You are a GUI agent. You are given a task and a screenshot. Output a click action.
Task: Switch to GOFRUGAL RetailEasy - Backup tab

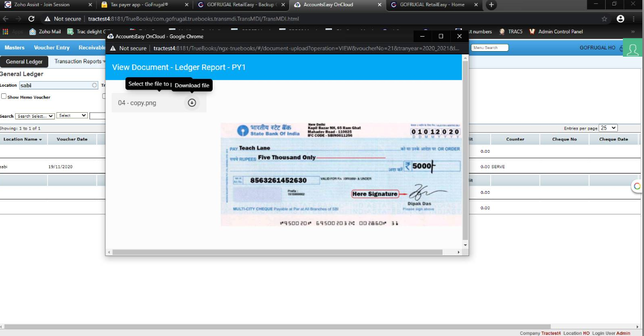[241, 5]
